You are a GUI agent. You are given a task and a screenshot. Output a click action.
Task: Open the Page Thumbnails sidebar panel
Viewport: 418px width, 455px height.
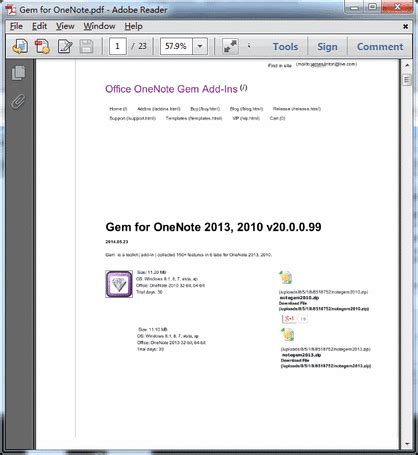(18, 73)
